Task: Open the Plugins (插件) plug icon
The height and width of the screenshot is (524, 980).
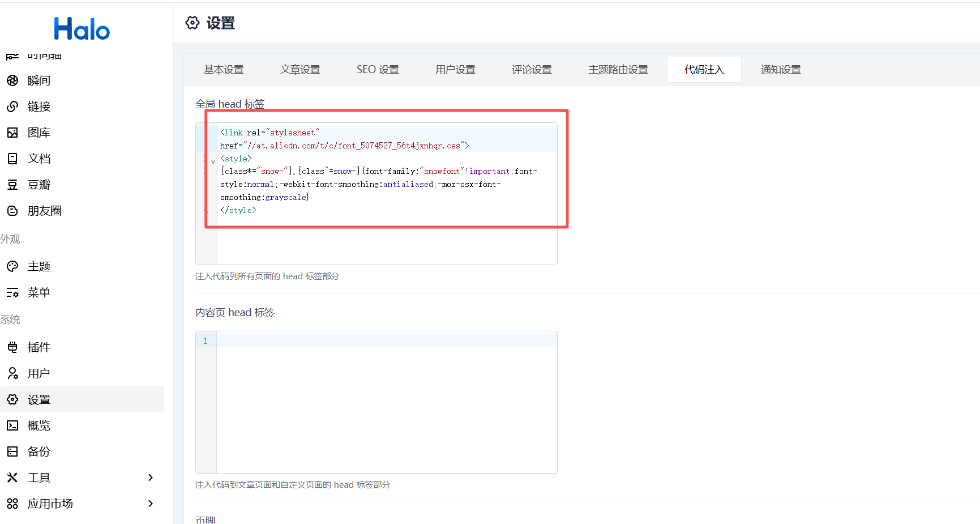Action: 12,347
